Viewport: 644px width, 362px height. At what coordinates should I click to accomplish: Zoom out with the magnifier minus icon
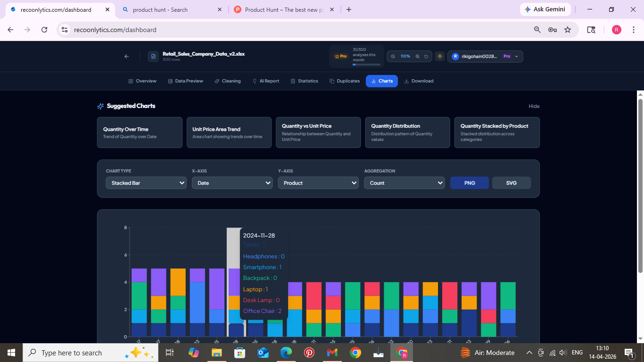click(393, 57)
